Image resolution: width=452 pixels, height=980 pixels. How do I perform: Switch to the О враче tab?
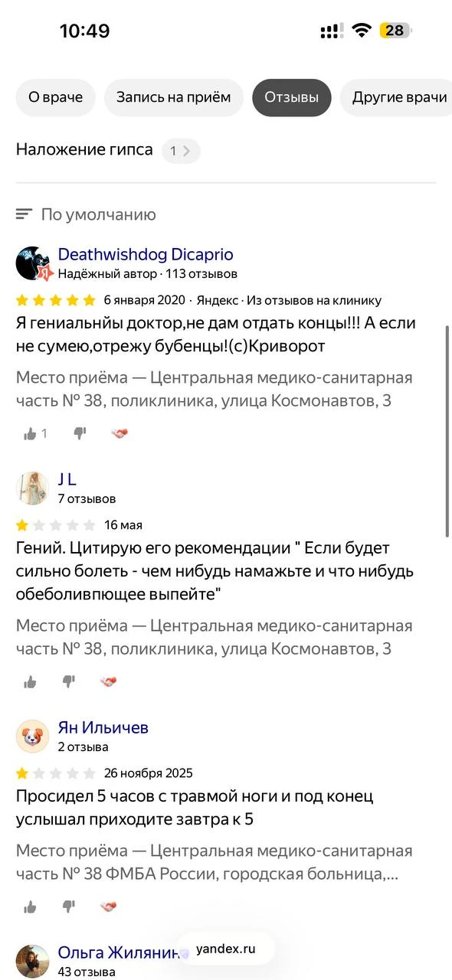pyautogui.click(x=55, y=98)
